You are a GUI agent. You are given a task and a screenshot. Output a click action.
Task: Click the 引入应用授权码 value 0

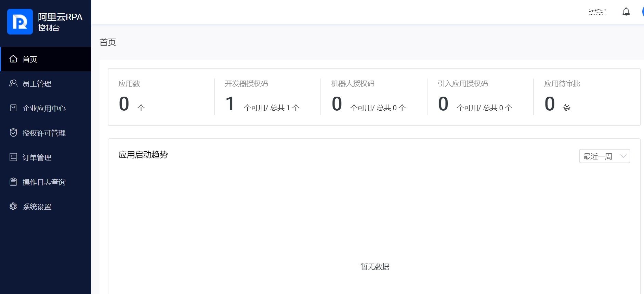pyautogui.click(x=443, y=104)
